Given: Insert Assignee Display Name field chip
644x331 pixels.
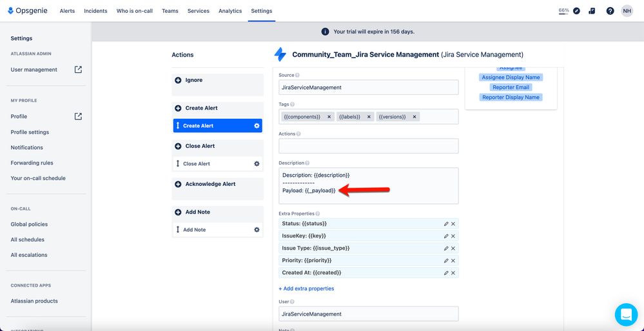Looking at the screenshot, I should point(511,77).
